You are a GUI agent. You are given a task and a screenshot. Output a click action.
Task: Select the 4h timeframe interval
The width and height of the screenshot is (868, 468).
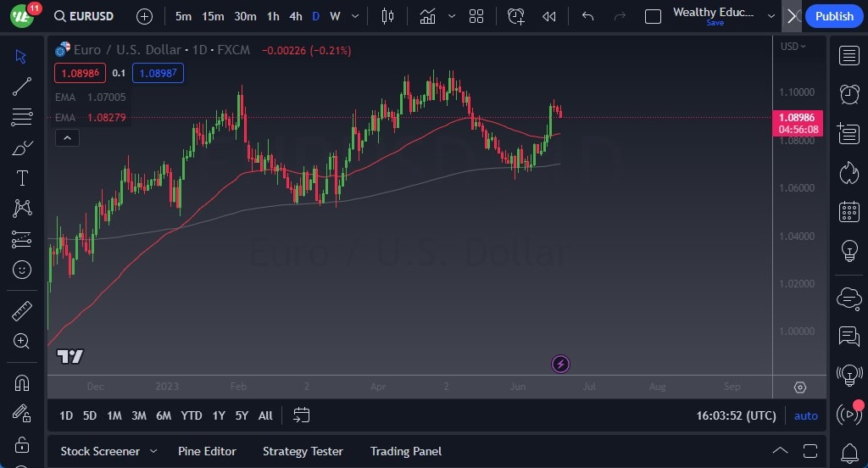point(295,16)
